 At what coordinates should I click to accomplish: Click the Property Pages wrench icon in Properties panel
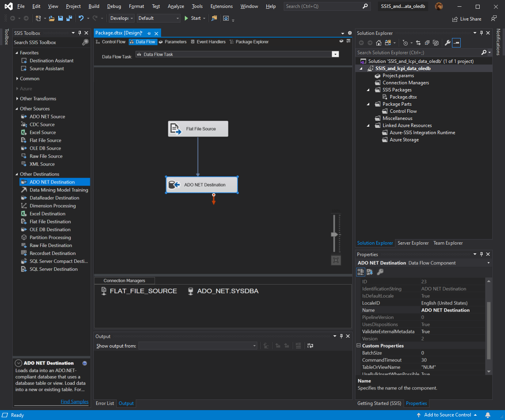(380, 272)
